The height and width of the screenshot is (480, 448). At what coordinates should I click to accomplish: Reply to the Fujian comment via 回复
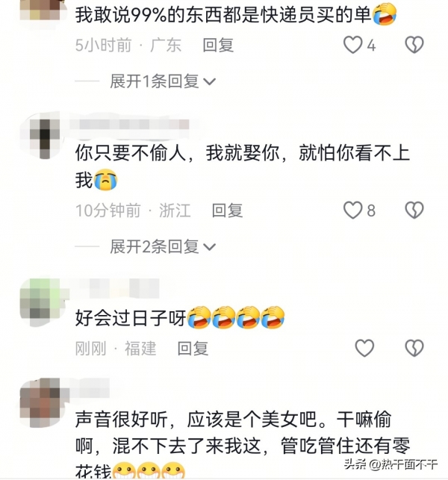193,349
